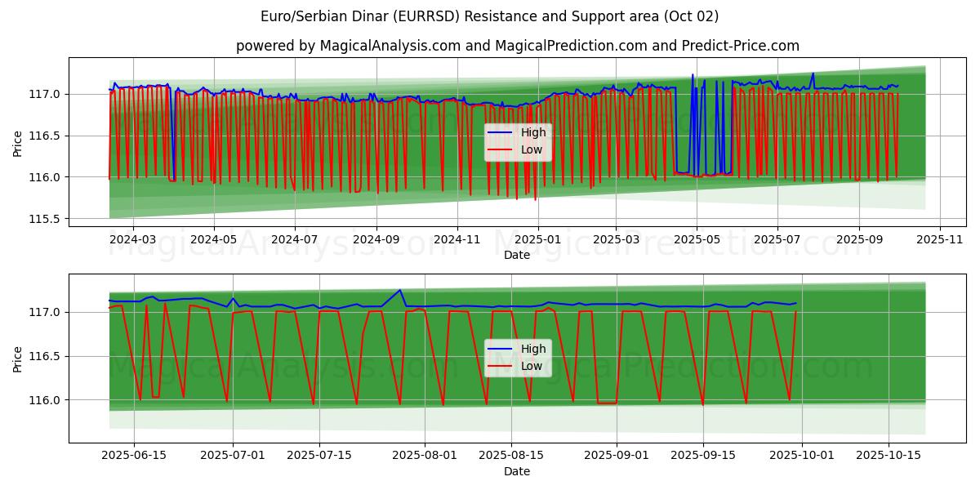980x490 pixels.
Task: Click the EURRSD chart main title
Action: (490, 16)
